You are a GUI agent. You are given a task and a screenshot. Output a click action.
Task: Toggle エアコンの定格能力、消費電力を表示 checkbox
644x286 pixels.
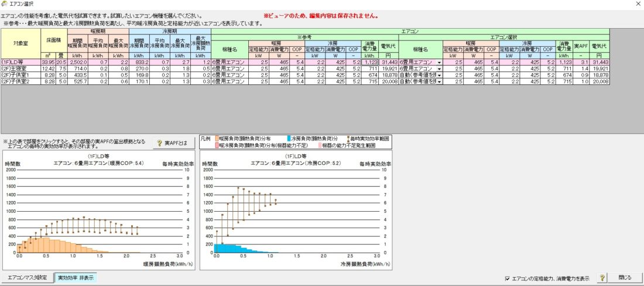pyautogui.click(x=508, y=278)
